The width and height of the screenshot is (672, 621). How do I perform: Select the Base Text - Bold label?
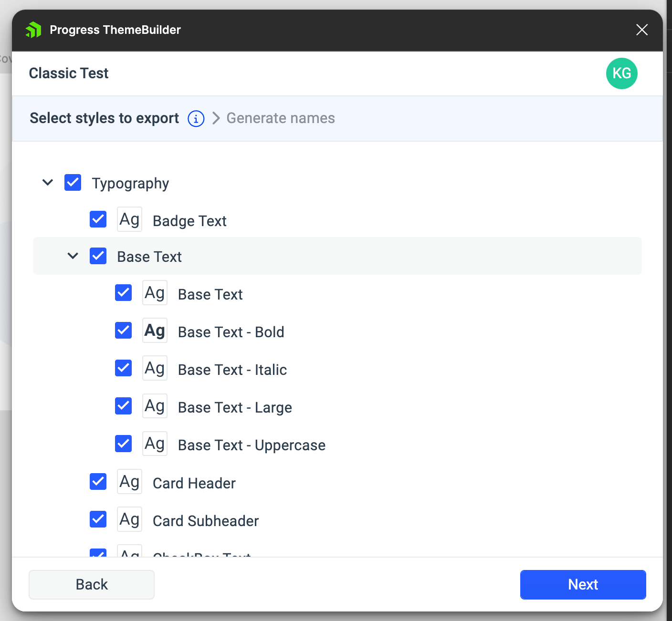point(231,332)
